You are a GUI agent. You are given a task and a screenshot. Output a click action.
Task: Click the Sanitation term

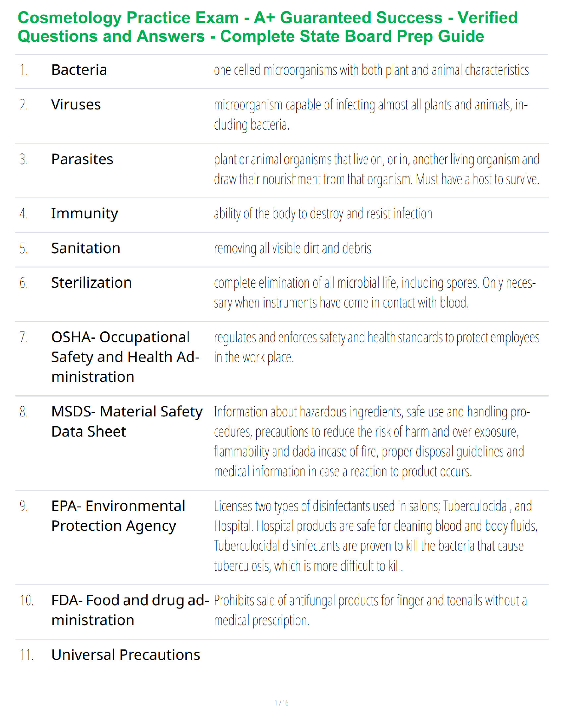86,248
